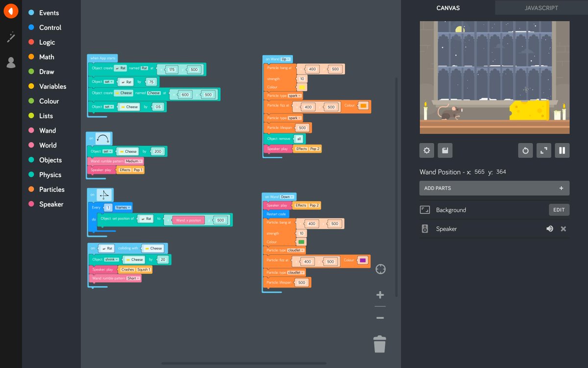Open the canvas settings gear
The height and width of the screenshot is (368, 588).
tap(426, 150)
